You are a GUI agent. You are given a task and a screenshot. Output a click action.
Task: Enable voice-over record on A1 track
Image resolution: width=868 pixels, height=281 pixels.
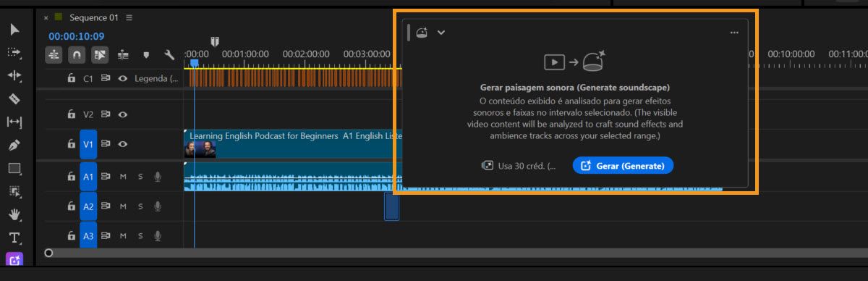coord(158,176)
